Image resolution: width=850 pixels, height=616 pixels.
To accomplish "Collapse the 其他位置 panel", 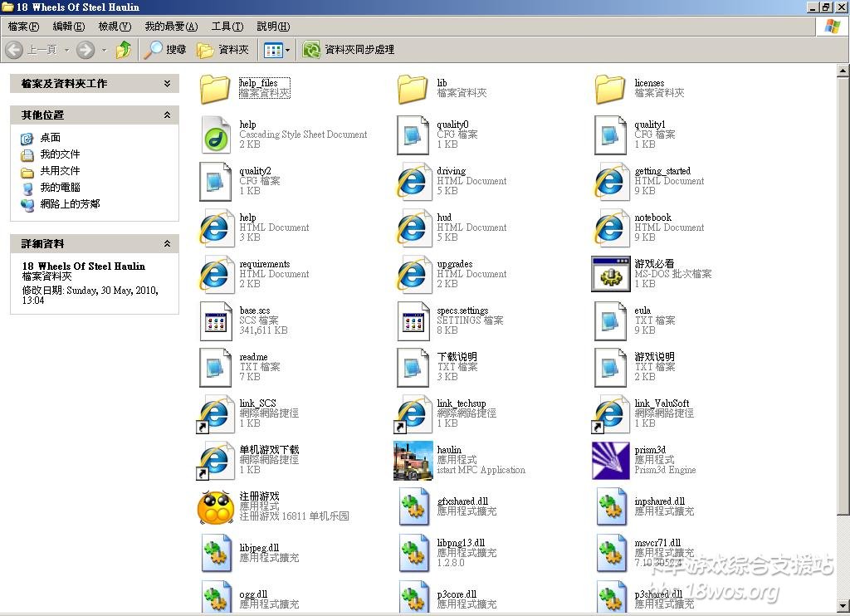I will pos(167,115).
